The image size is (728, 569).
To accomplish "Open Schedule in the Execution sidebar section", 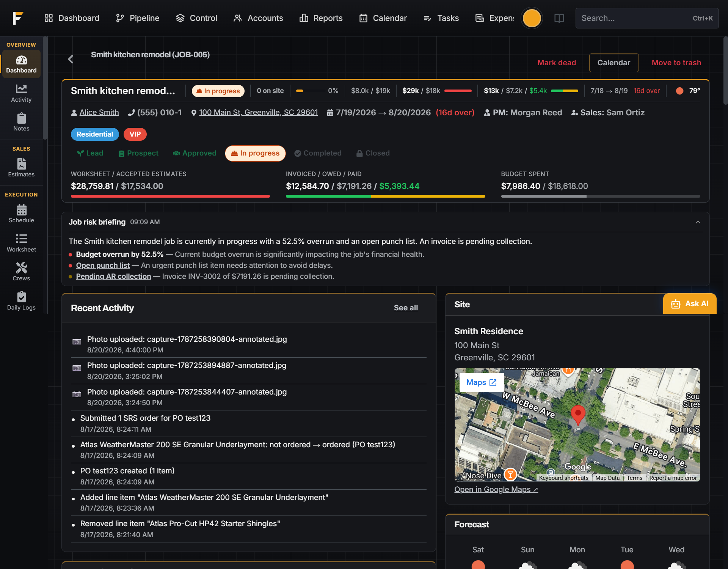I will [21, 214].
